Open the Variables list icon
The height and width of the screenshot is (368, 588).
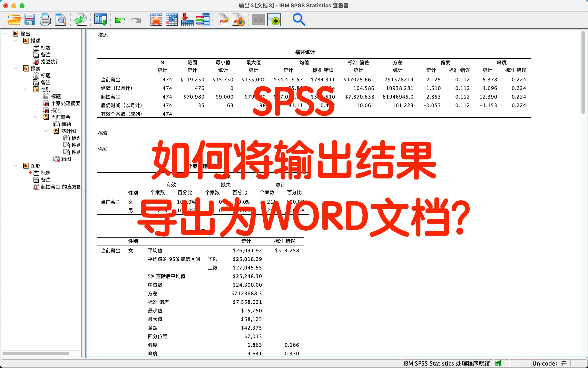[203, 20]
